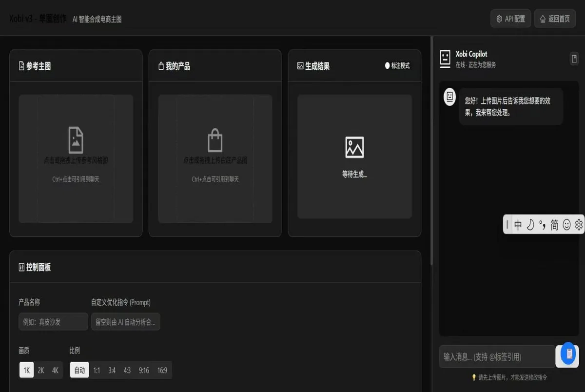Image resolution: width=585 pixels, height=392 pixels.
Task: Click 返回首页 home button
Action: click(555, 19)
